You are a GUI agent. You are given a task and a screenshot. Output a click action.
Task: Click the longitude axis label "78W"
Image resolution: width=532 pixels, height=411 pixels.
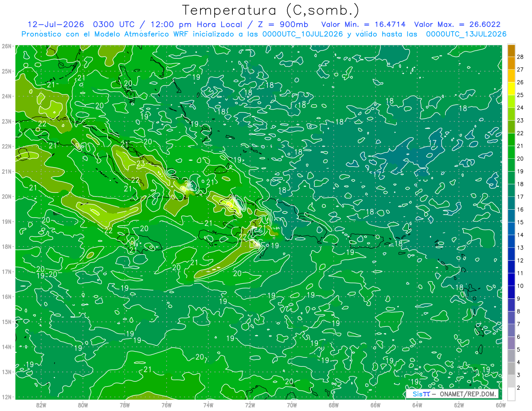point(125,405)
